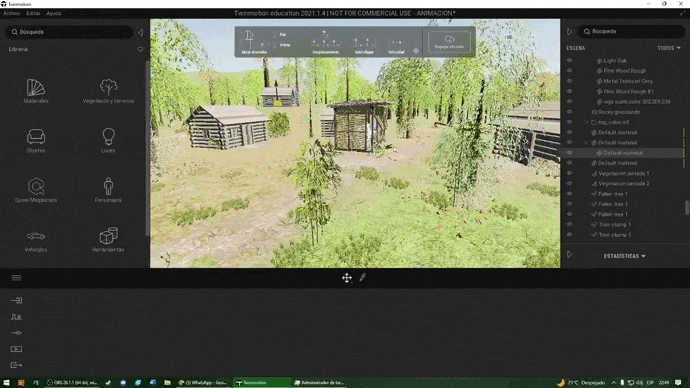690x388 pixels.
Task: Open the hamburger menu in bottom dock
Action: point(16,278)
